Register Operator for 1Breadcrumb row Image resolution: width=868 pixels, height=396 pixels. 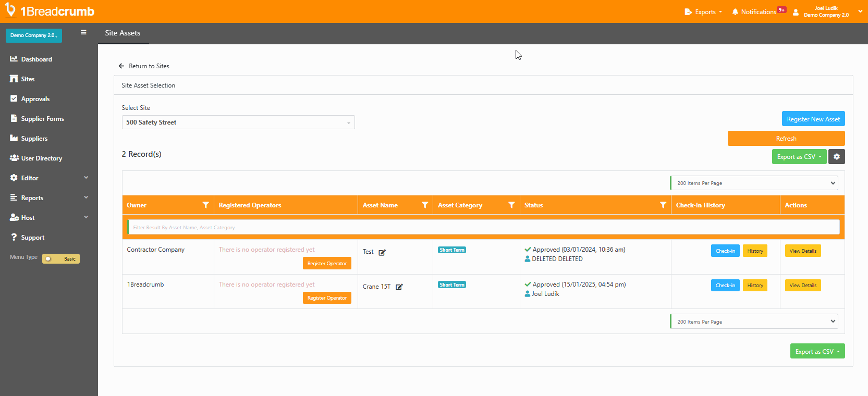click(x=327, y=298)
